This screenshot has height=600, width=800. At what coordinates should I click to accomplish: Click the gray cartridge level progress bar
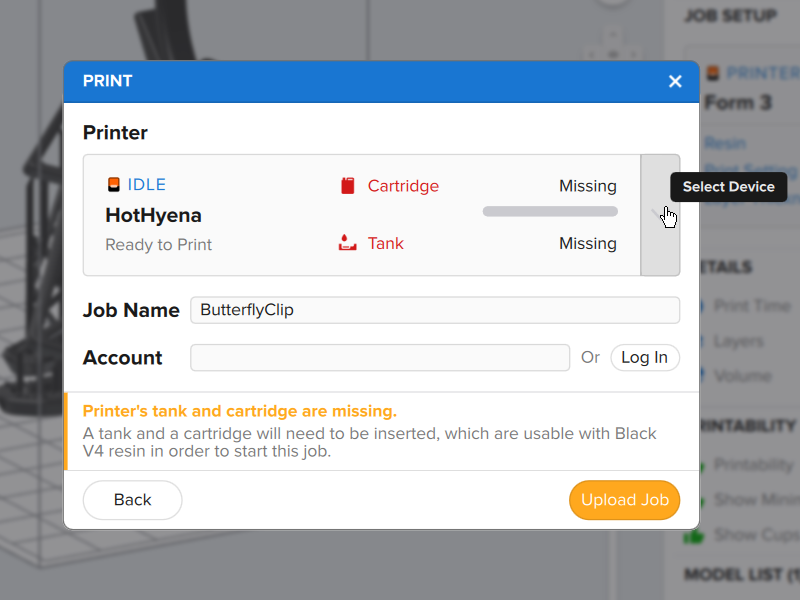[x=550, y=211]
